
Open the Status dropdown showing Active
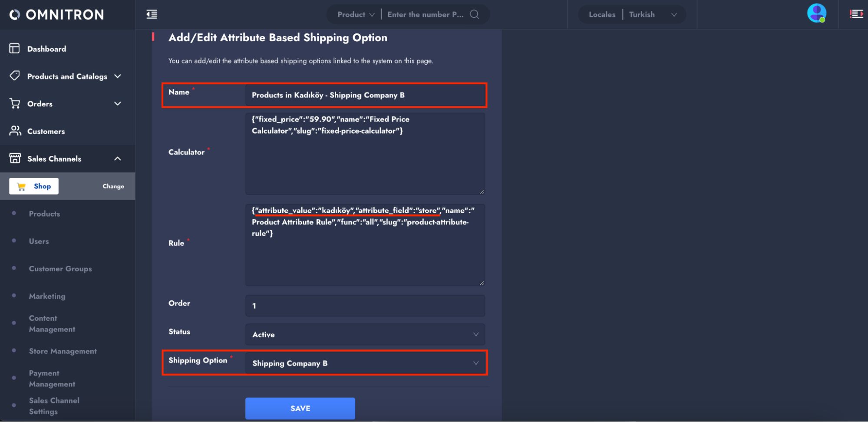pos(365,334)
